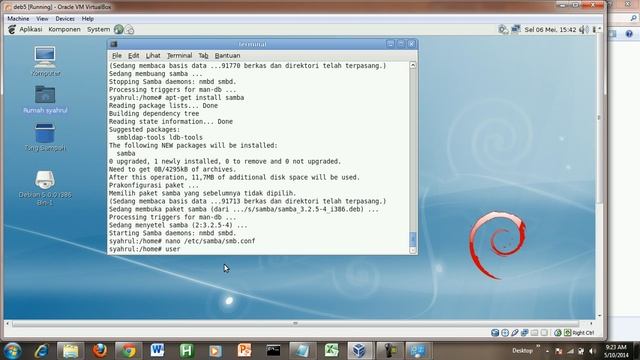Screen dimensions: 640x360
Task: Open the terminal File menu
Action: 117,56
